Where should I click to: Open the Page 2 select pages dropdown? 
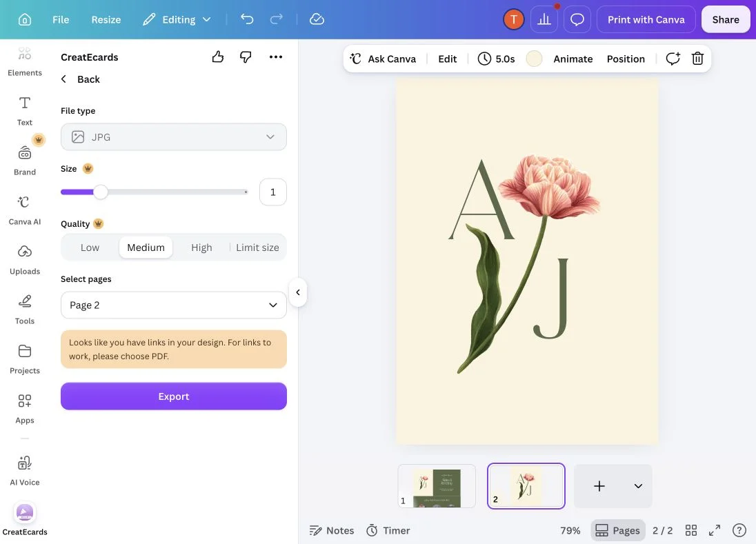click(174, 305)
